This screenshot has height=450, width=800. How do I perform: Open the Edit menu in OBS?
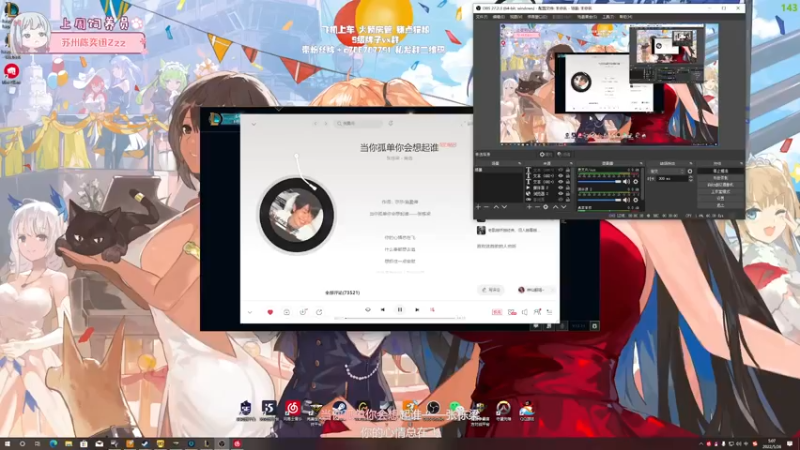point(498,17)
